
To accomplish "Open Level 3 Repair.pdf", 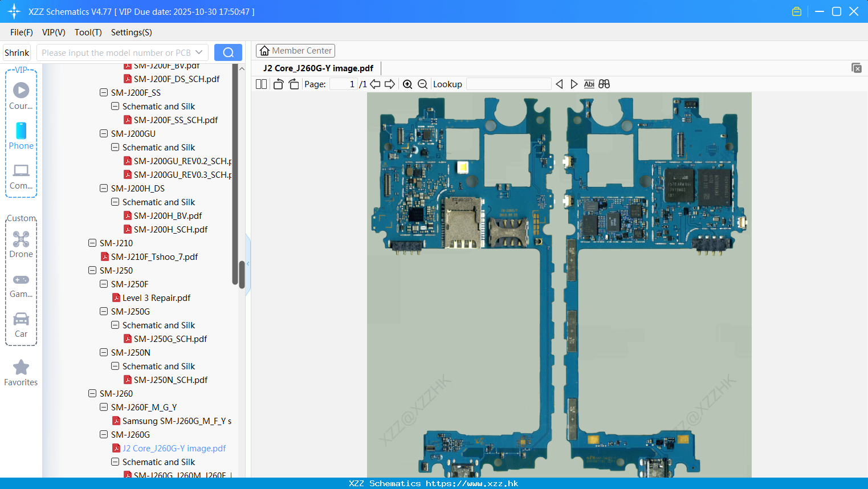I will 156,298.
